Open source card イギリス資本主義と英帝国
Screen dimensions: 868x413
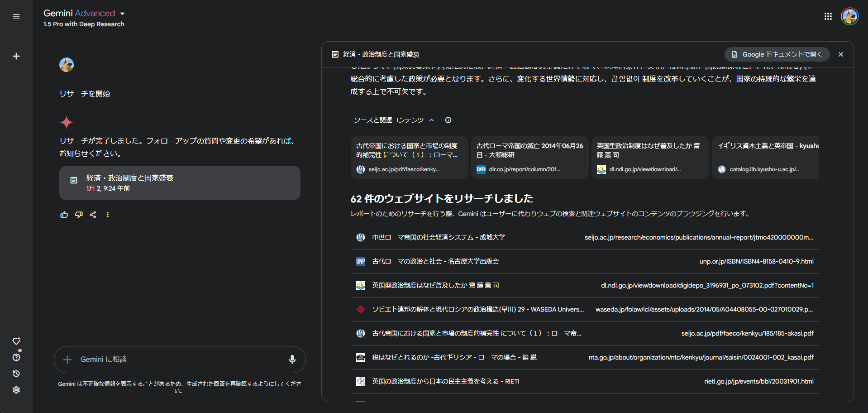click(x=765, y=158)
